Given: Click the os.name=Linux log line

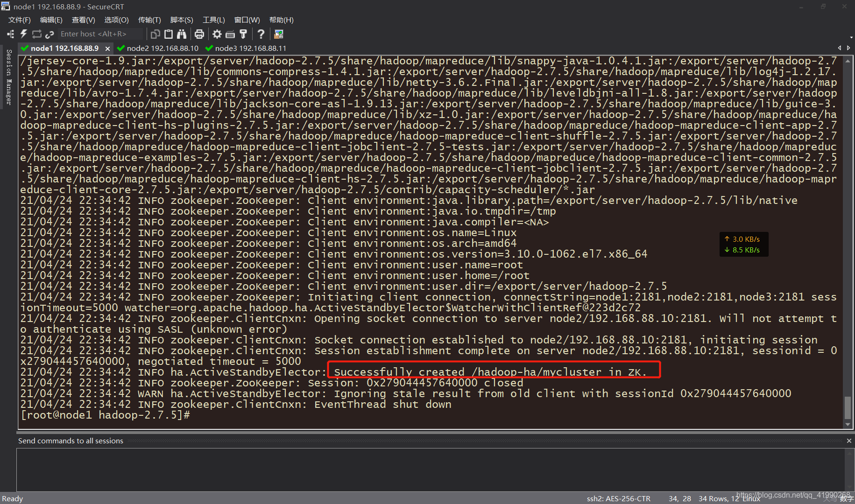Looking at the screenshot, I should click(269, 232).
